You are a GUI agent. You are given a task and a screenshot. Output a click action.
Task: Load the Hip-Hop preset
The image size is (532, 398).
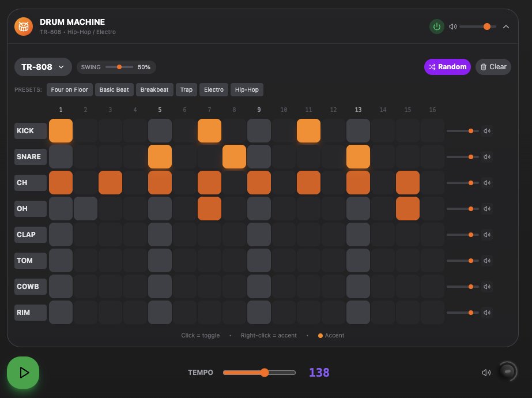247,89
